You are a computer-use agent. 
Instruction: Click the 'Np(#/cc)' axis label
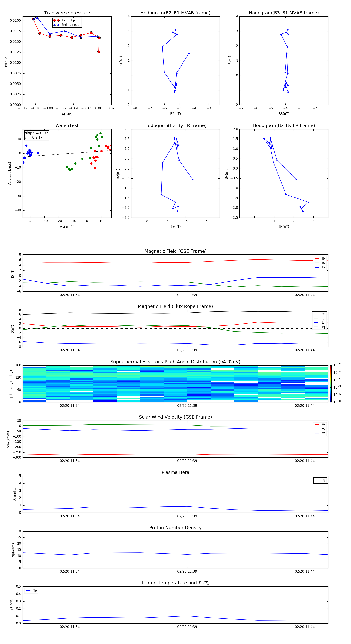pyautogui.click(x=13, y=550)
